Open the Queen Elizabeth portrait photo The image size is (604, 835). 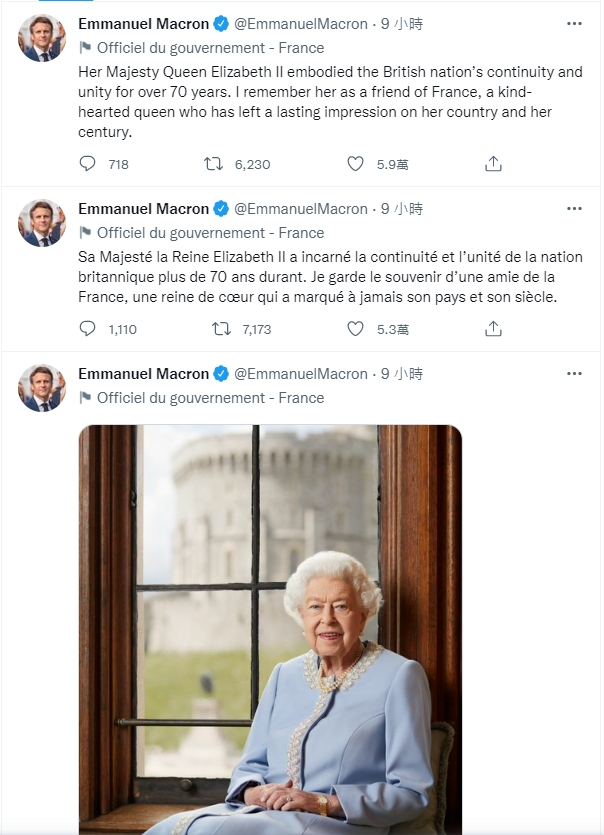click(x=270, y=629)
